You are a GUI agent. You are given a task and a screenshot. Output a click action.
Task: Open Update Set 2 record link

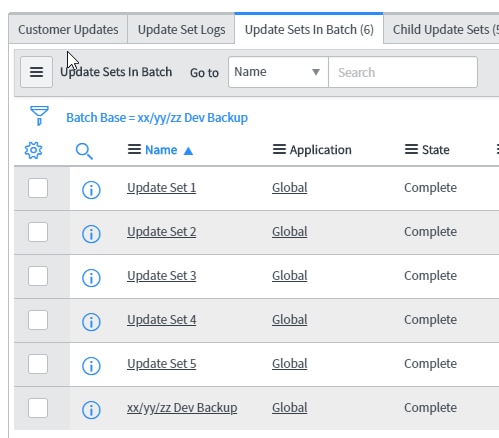click(x=162, y=232)
